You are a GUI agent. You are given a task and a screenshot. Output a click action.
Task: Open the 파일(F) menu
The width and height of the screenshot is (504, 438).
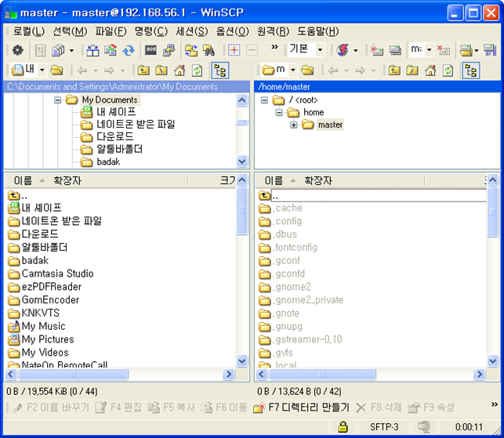click(111, 31)
